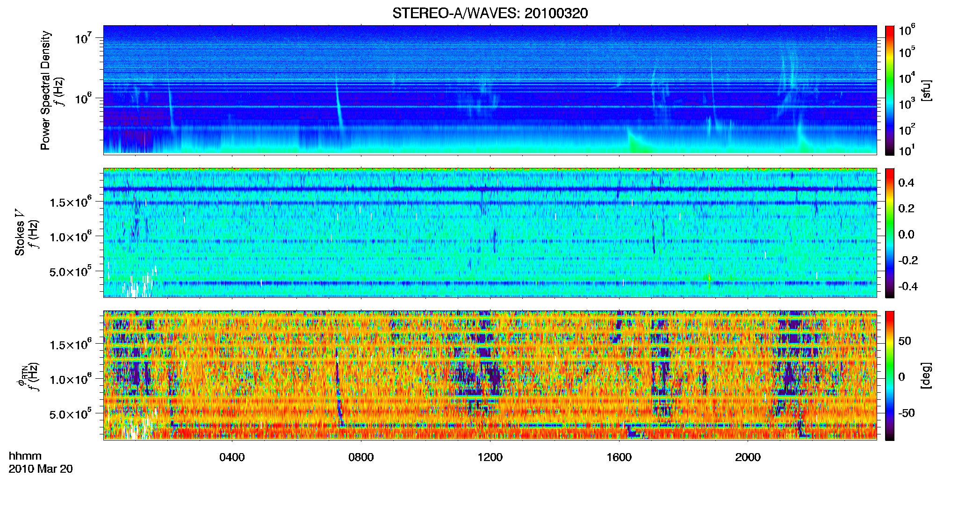The width and height of the screenshot is (980, 505).
Task: Click the Stokes V axis label
Action: pyautogui.click(x=20, y=232)
